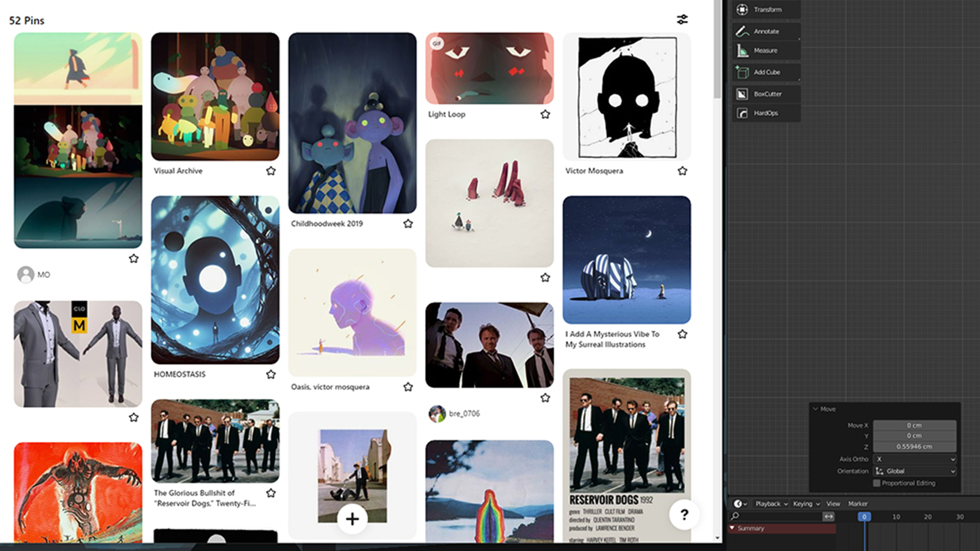
Task: Open the timeline editor type icon
Action: [740, 504]
